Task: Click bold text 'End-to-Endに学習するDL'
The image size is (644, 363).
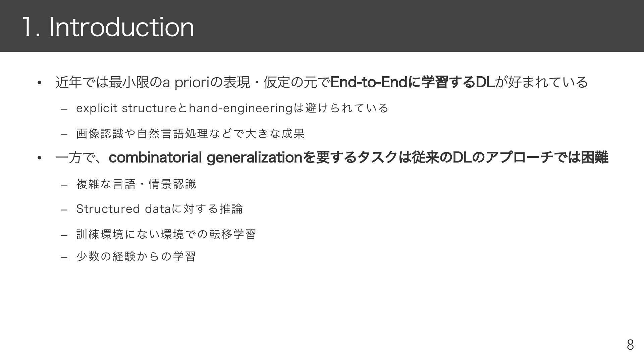Action: pyautogui.click(x=413, y=82)
